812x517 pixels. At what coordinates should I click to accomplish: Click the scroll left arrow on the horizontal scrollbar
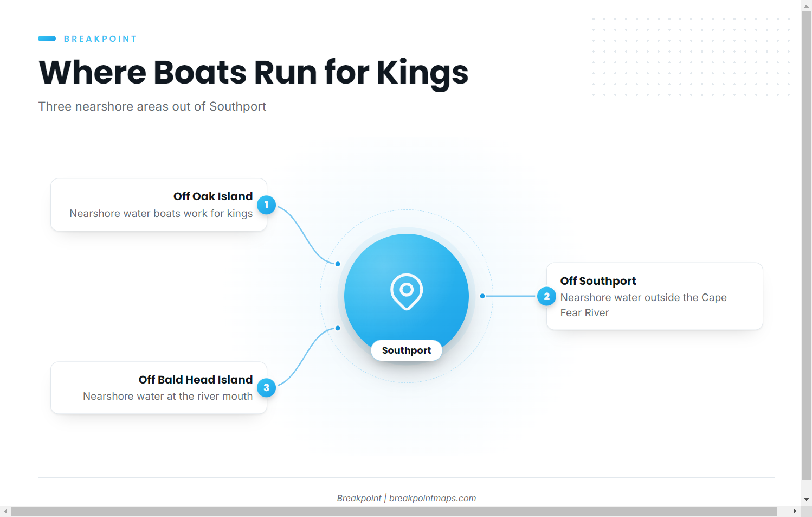point(5,512)
